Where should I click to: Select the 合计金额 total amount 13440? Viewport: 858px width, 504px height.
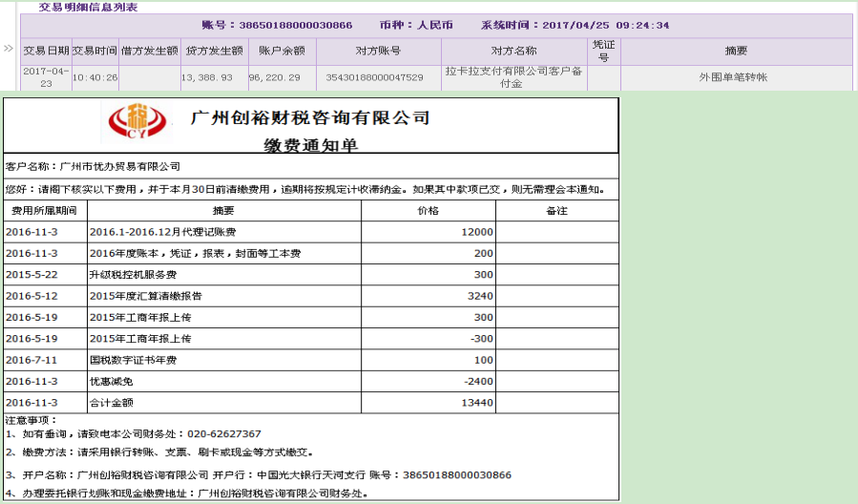tap(477, 403)
